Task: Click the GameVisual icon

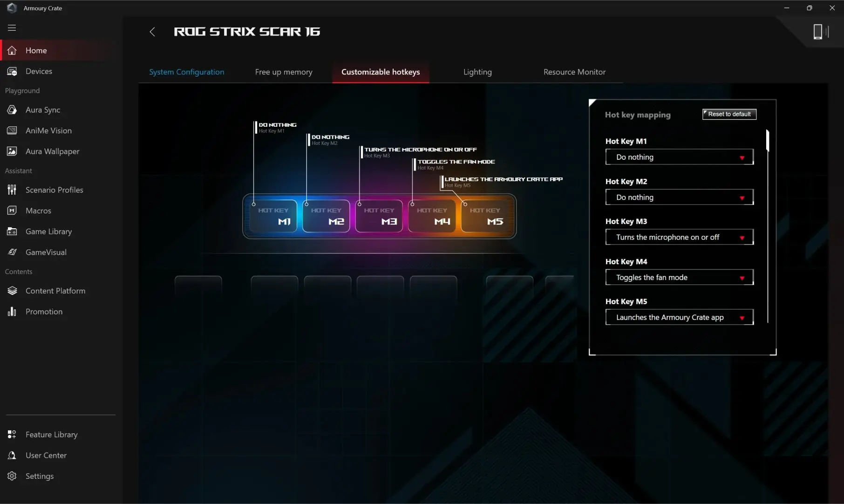Action: 12,252
